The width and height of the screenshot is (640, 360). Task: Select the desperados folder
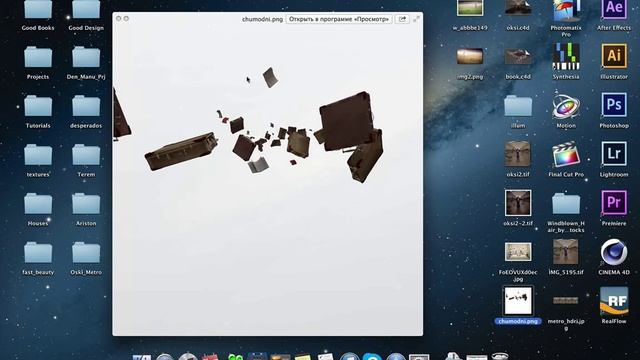coord(86,106)
